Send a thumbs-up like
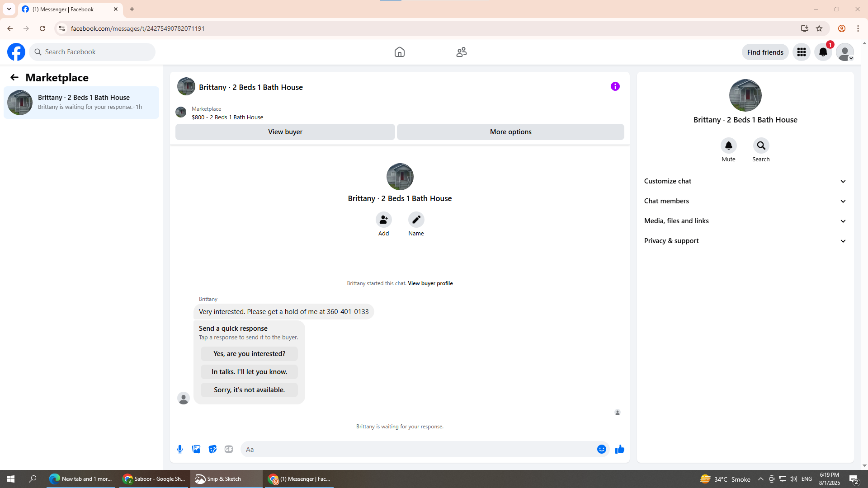Image resolution: width=868 pixels, height=488 pixels. click(x=619, y=449)
